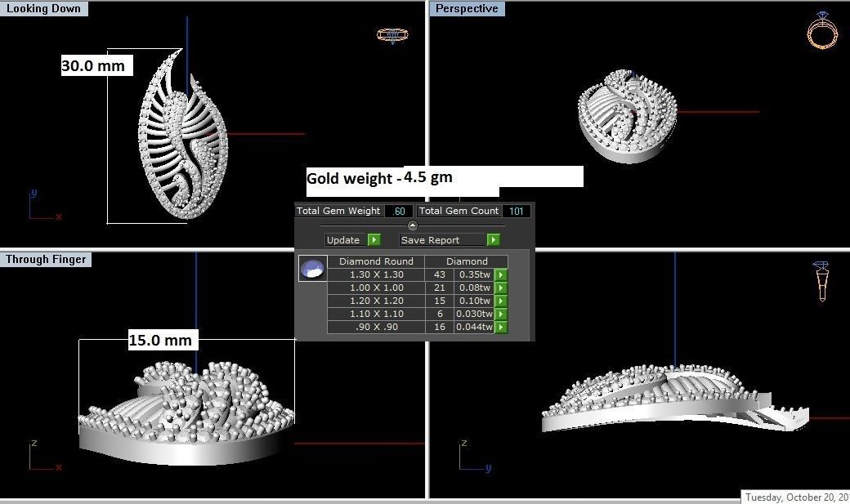Click the Total Gem Weight value .60

(x=399, y=211)
